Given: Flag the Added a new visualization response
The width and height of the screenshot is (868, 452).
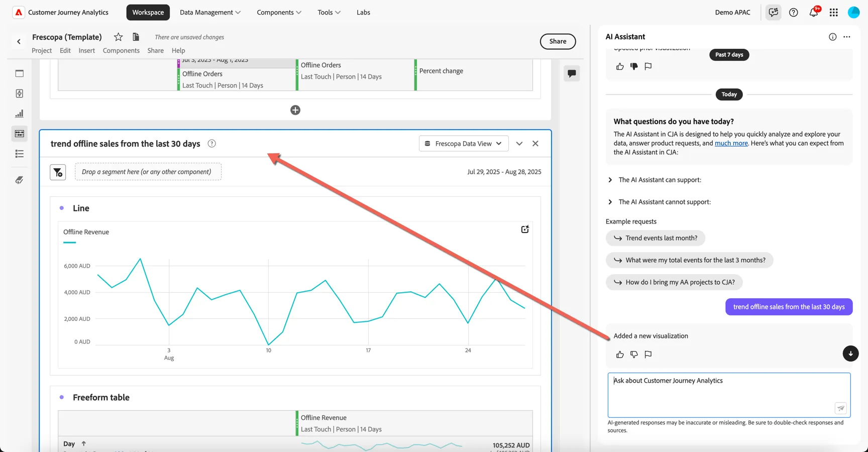Looking at the screenshot, I should [648, 355].
